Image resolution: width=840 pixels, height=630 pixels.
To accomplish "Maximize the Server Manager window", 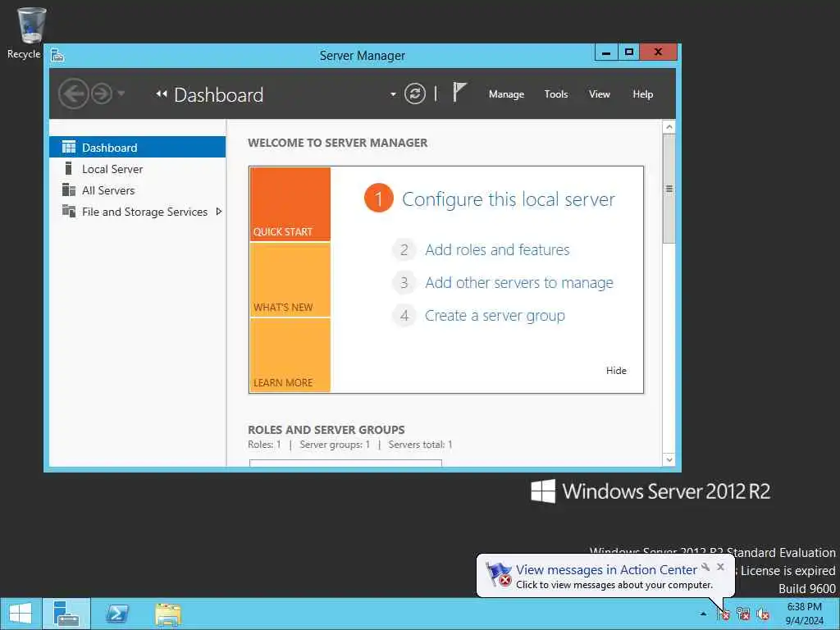I will [629, 52].
